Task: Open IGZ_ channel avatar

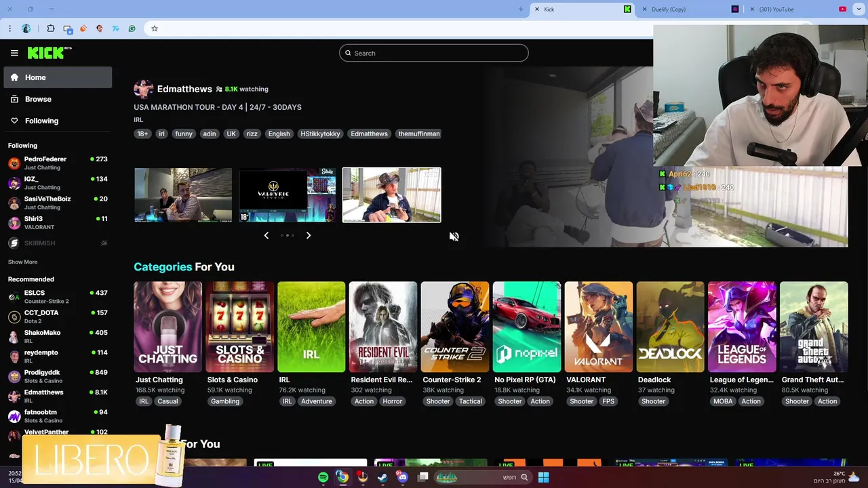Action: point(14,183)
